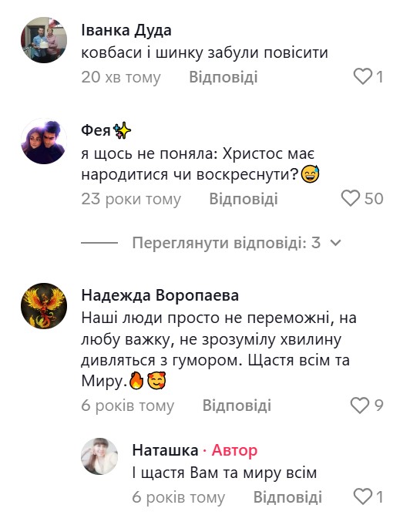This screenshot has height=525, width=420.
Task: Open Наташка's author profile picture
Action: click(99, 456)
